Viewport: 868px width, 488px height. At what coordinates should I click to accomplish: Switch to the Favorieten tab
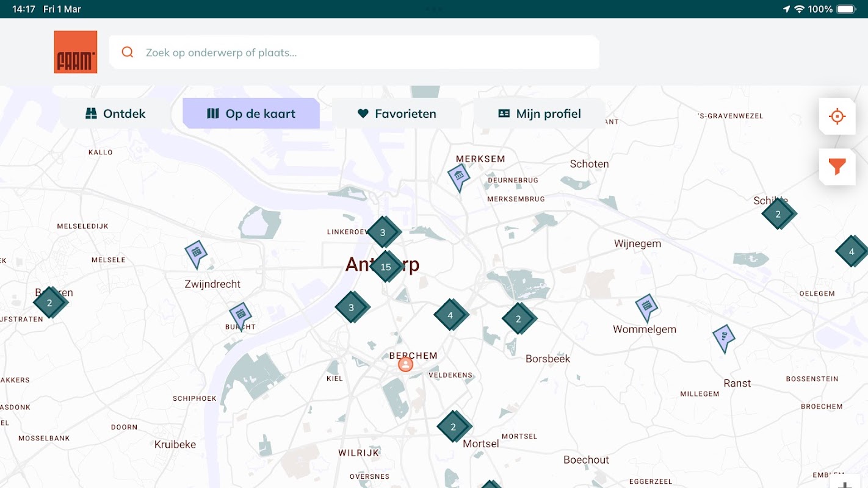pos(396,113)
